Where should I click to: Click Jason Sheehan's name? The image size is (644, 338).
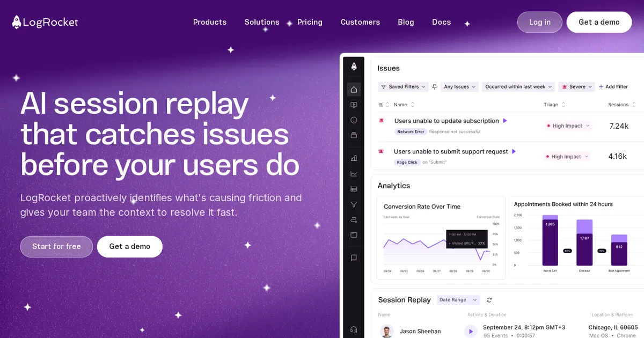click(420, 332)
